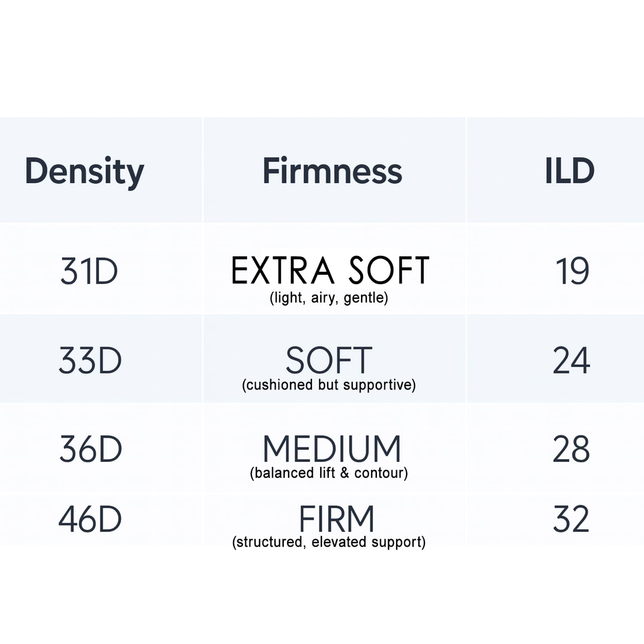Click the SOFT firmness label
This screenshot has width=644, height=644.
[329, 361]
